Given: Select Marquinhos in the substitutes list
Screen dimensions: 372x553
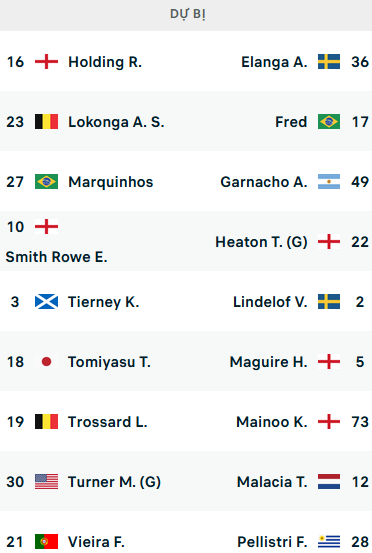Looking at the screenshot, I should click(111, 182).
